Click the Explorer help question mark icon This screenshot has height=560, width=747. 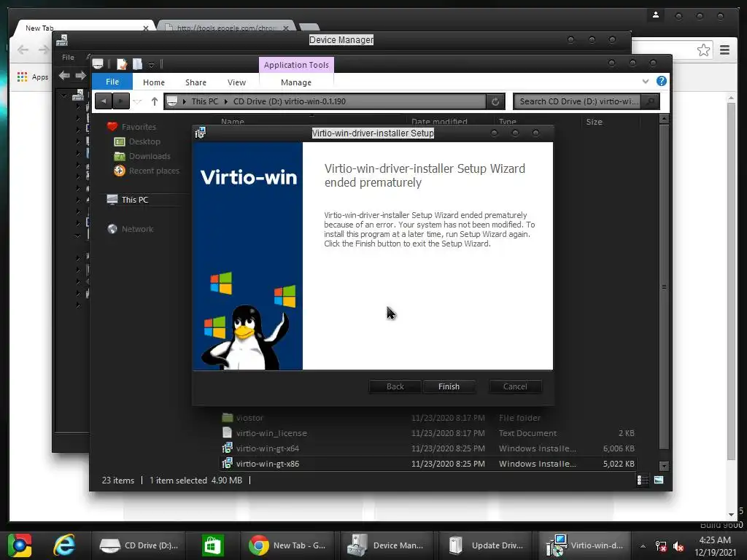coord(661,81)
